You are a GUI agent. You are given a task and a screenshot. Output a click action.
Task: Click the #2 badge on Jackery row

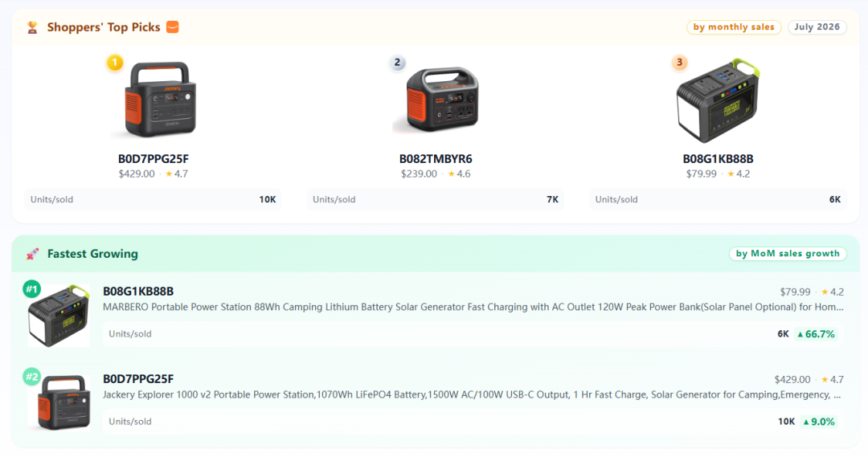coord(31,377)
